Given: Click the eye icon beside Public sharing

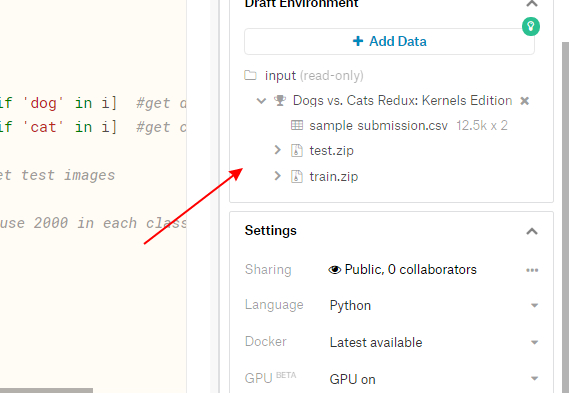Looking at the screenshot, I should click(x=334, y=270).
